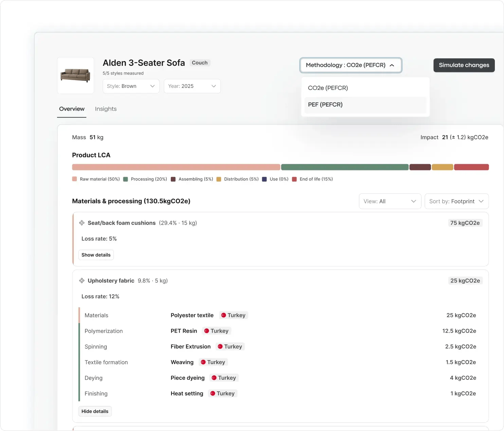Click Turkey flag beside Piece dyeing
Screen dimensions: 504x431
coord(214,378)
